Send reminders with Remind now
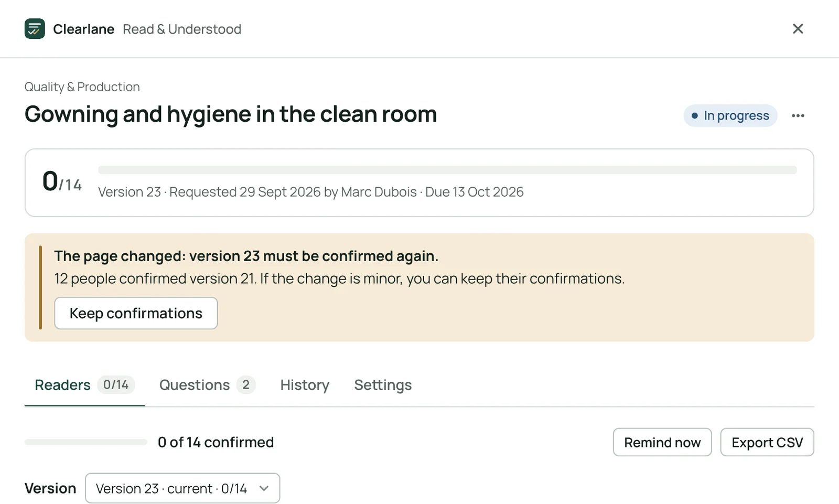Screen dimensions: 839x504 [x=662, y=442]
